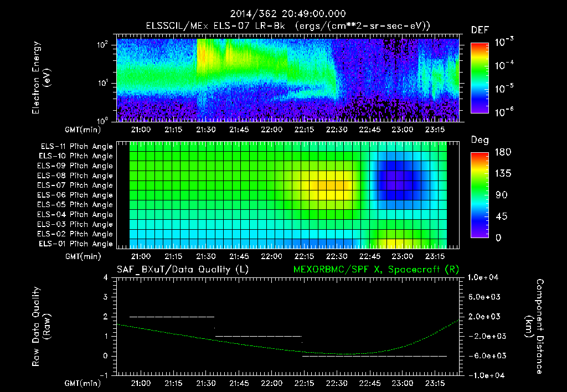Click the Electron Energy (eV) axis label
The width and height of the screenshot is (567, 392).
(x=41, y=78)
